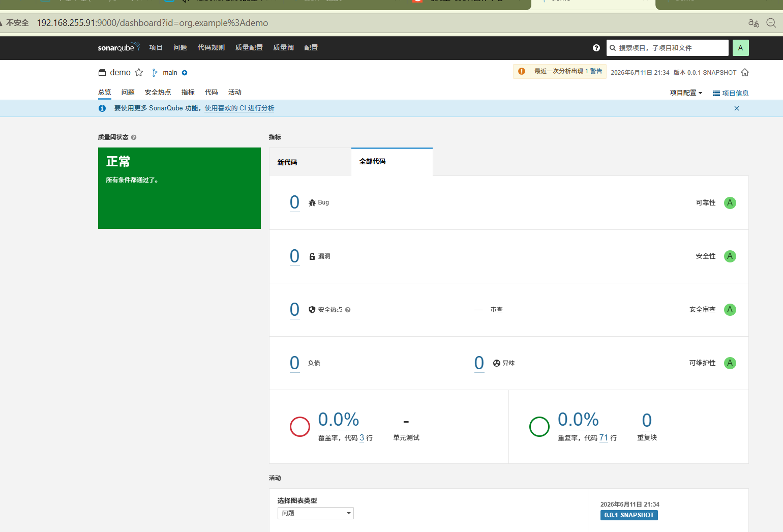
Task: Click the plus icon beside main branch
Action: (185, 73)
